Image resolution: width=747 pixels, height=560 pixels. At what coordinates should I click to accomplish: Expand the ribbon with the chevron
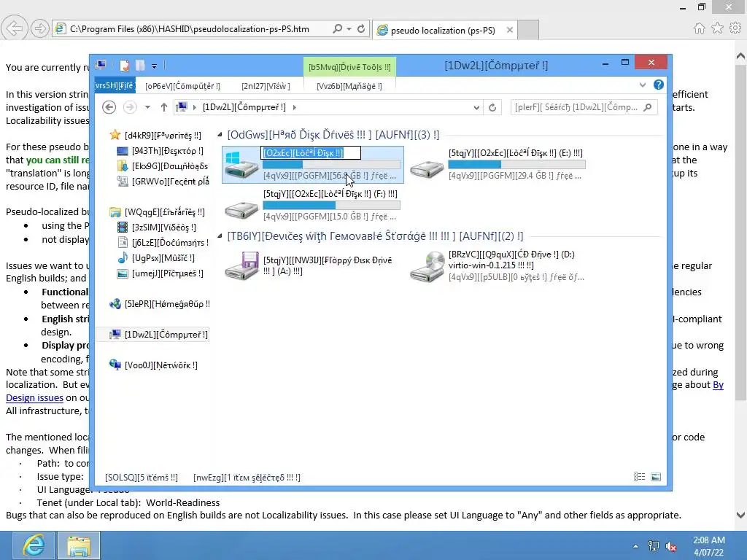coord(643,85)
